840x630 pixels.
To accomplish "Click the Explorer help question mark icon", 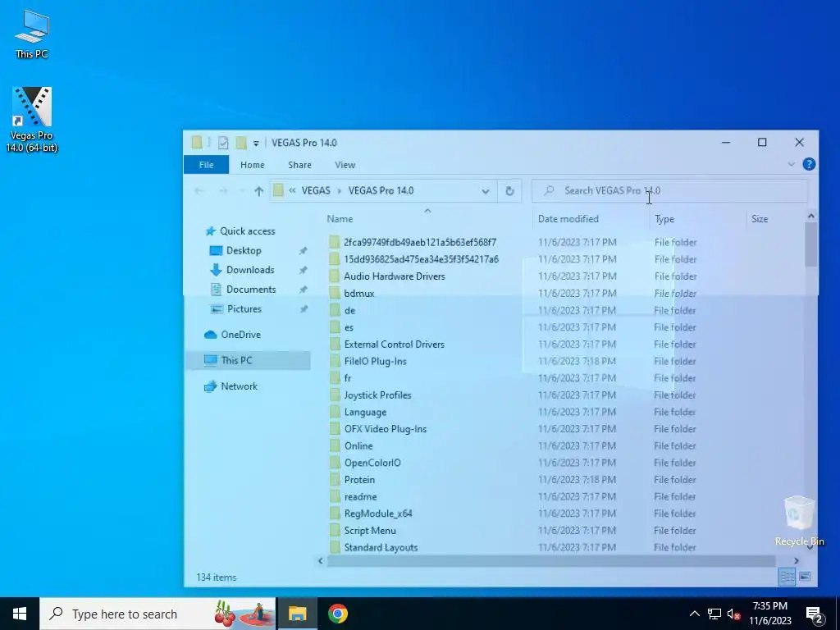I will 809,164.
